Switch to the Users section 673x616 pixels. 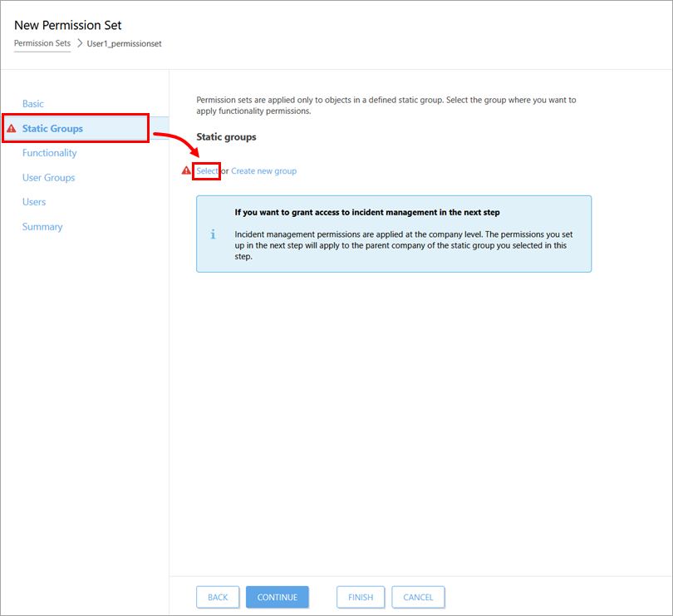click(x=34, y=202)
